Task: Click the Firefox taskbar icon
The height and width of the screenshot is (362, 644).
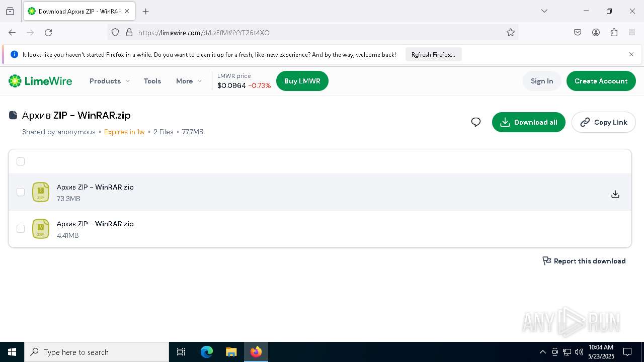Action: pyautogui.click(x=256, y=352)
